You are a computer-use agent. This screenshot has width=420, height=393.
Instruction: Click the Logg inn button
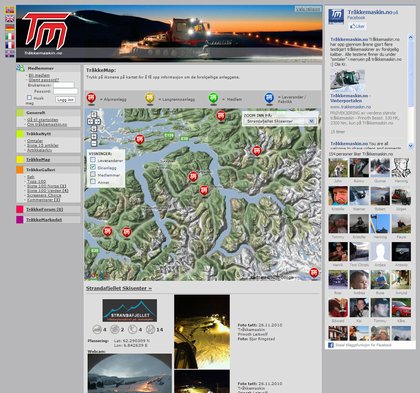click(x=65, y=100)
